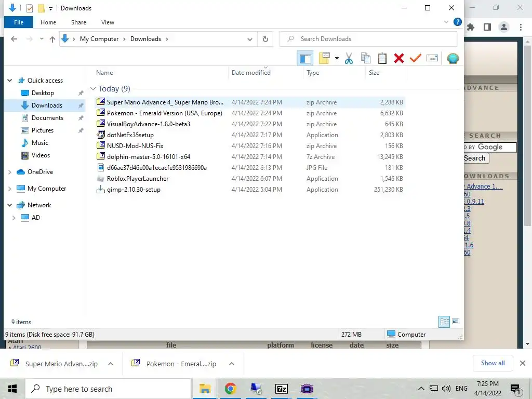The image size is (532, 399).
Task: Open the notification center icon
Action: pos(515,389)
